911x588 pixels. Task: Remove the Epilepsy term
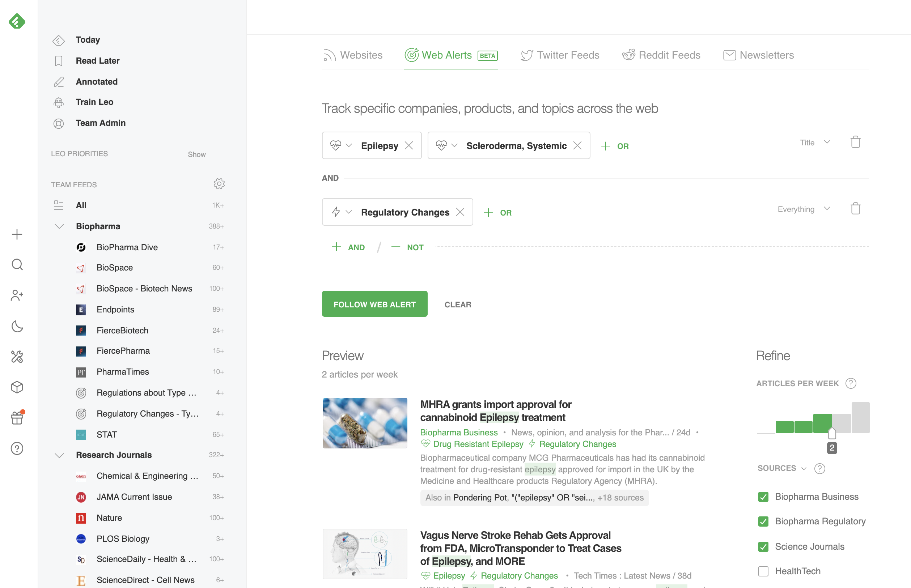[x=409, y=145]
